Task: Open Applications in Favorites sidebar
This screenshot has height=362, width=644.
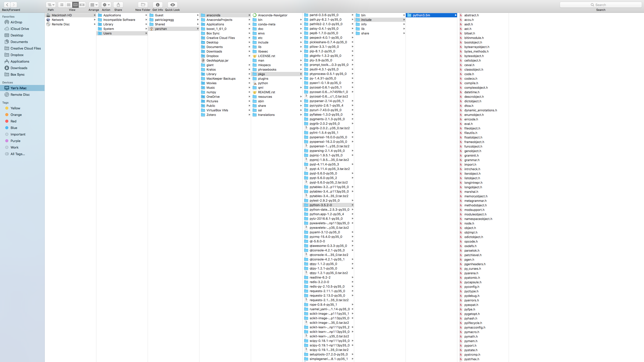Action: click(22, 61)
